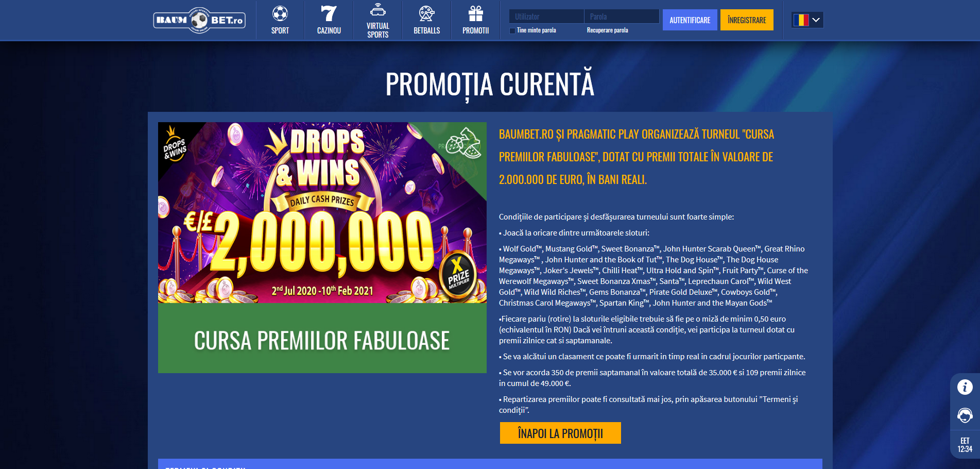Expand the language flag dropdown
Screen dimensions: 980x469
[816, 20]
